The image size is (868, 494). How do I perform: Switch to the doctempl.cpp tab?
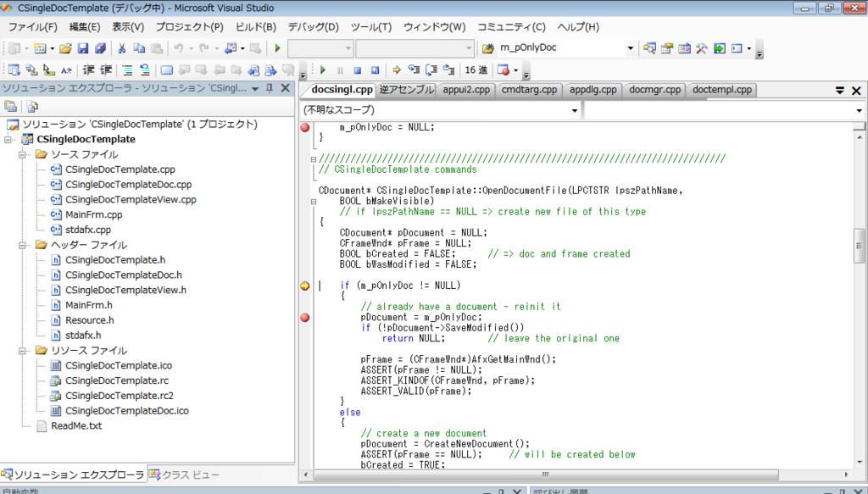coord(722,90)
